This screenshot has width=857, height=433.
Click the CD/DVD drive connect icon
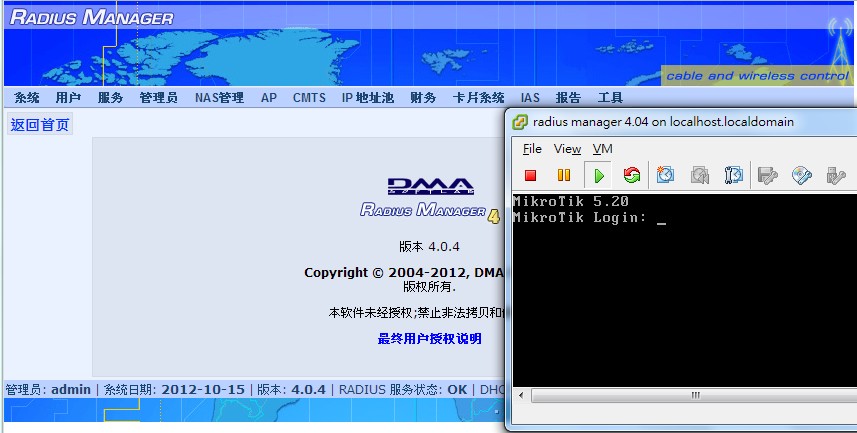[801, 175]
